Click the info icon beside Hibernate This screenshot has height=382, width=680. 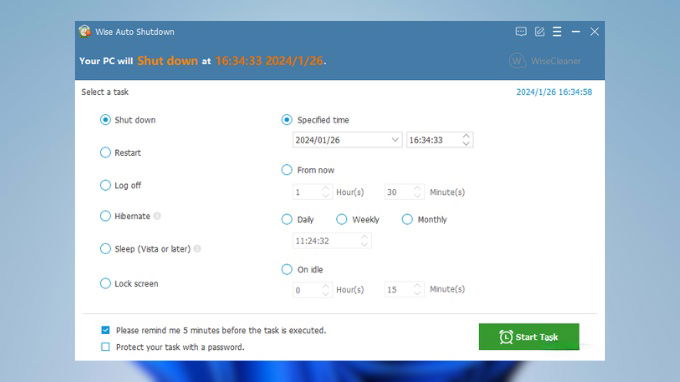click(157, 216)
